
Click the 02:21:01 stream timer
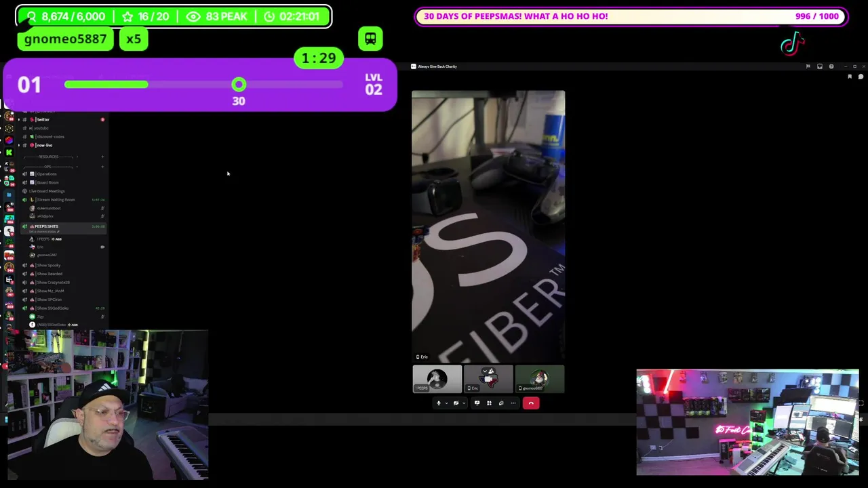click(292, 16)
